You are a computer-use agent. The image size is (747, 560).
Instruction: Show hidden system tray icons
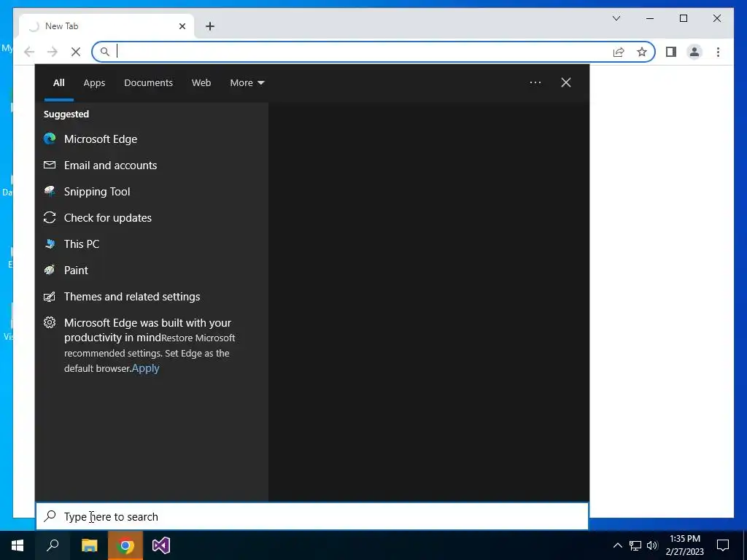617,545
